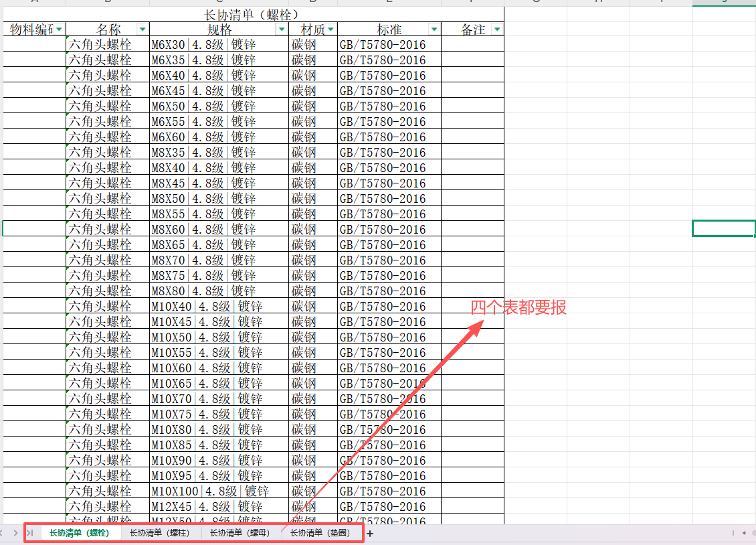Open the 规格 column filter dropdown

(282, 29)
